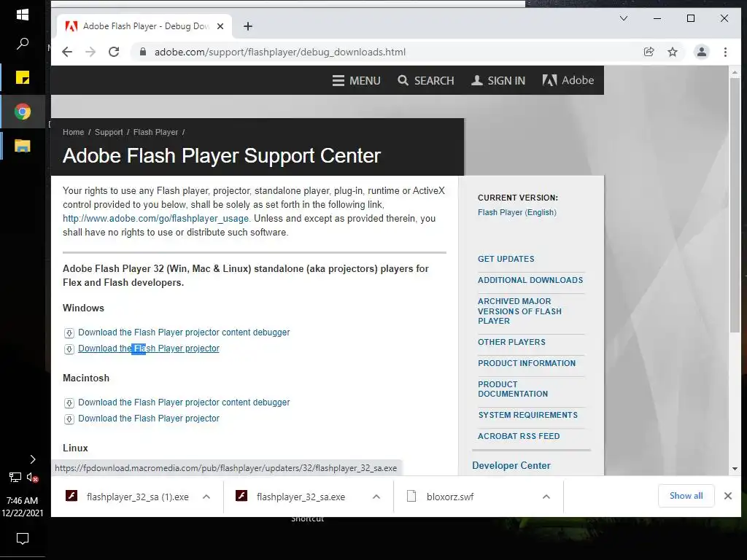Open the notification center icon
The width and height of the screenshot is (747, 560).
tap(23, 539)
